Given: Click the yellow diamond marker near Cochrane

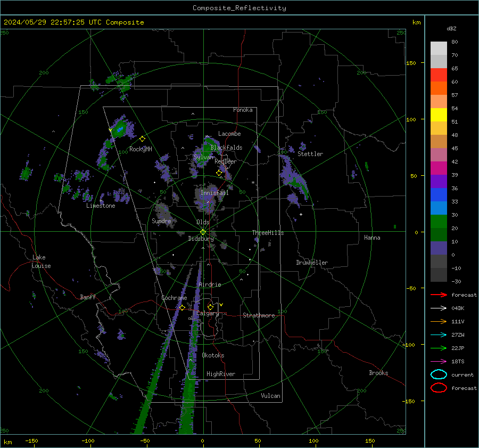Looking at the screenshot, I should 183,308.
